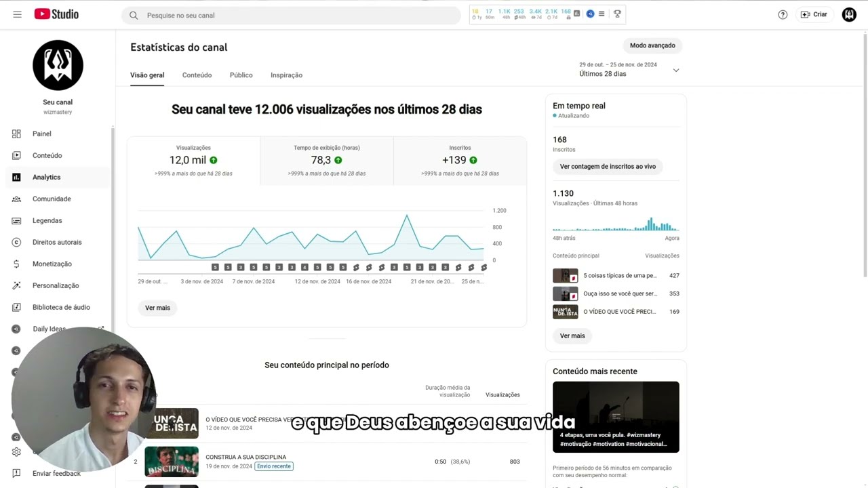Click green up arrow beside 78,3
The height and width of the screenshot is (488, 868).
(338, 160)
